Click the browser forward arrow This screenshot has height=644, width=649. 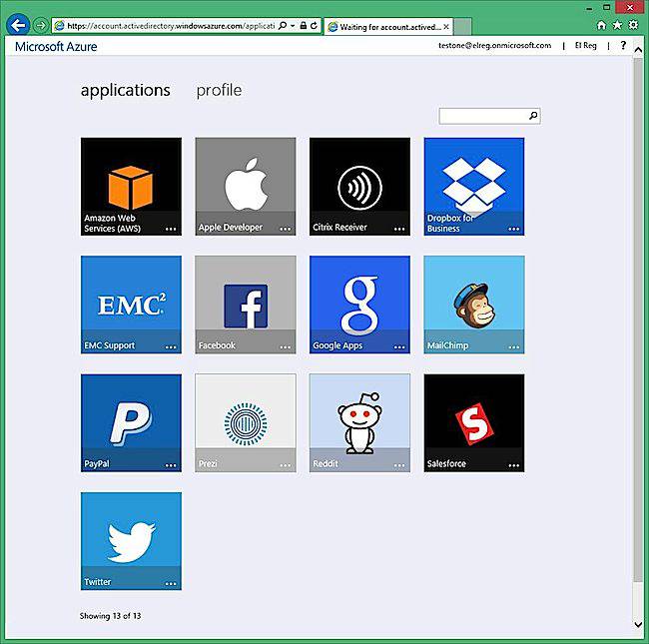point(41,26)
